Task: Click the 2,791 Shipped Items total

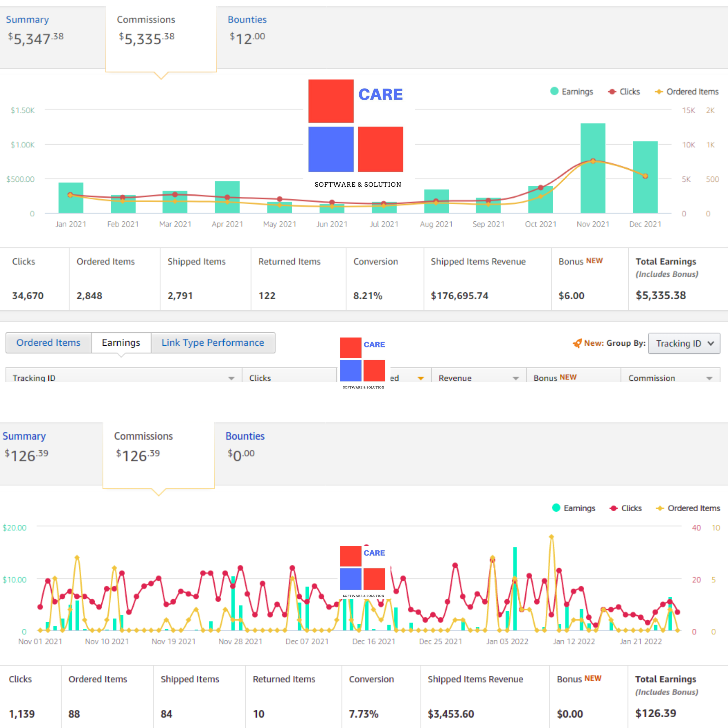Action: (x=180, y=296)
